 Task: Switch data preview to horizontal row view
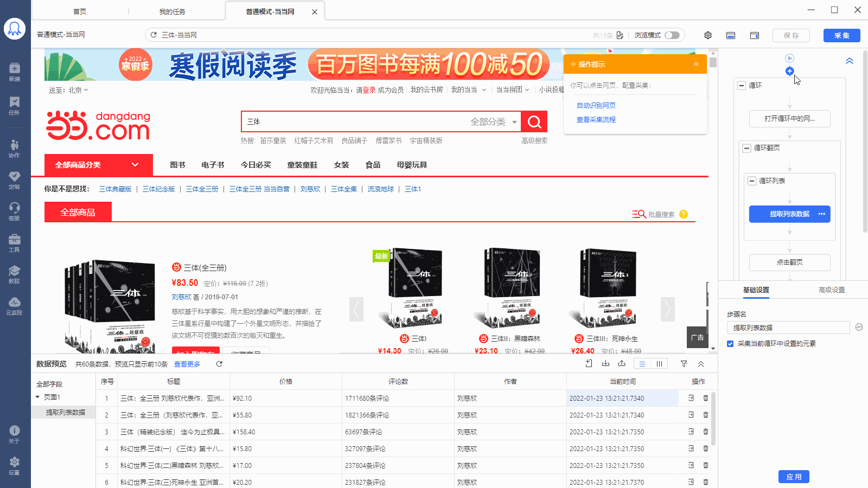642,364
